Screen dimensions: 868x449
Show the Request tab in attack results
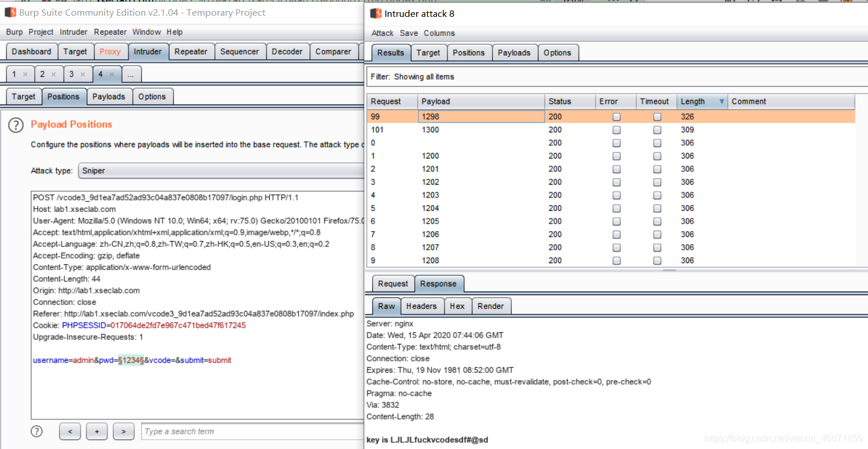tap(393, 284)
